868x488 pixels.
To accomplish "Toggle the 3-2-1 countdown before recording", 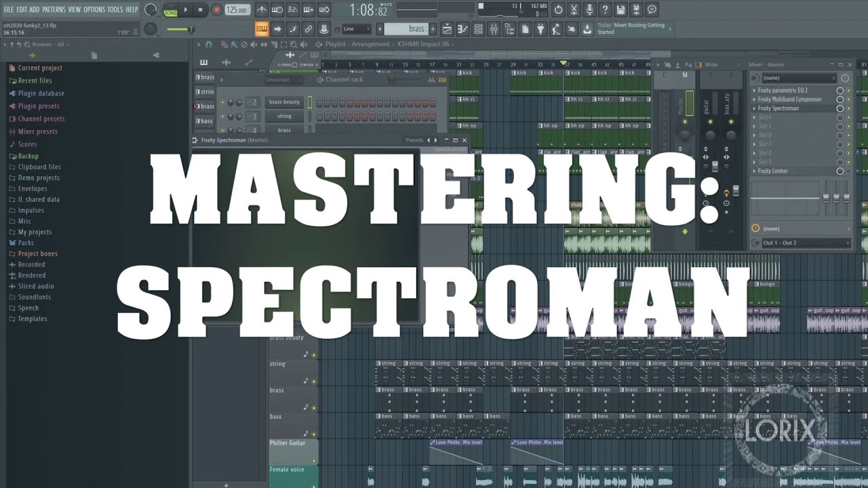I will (293, 9).
